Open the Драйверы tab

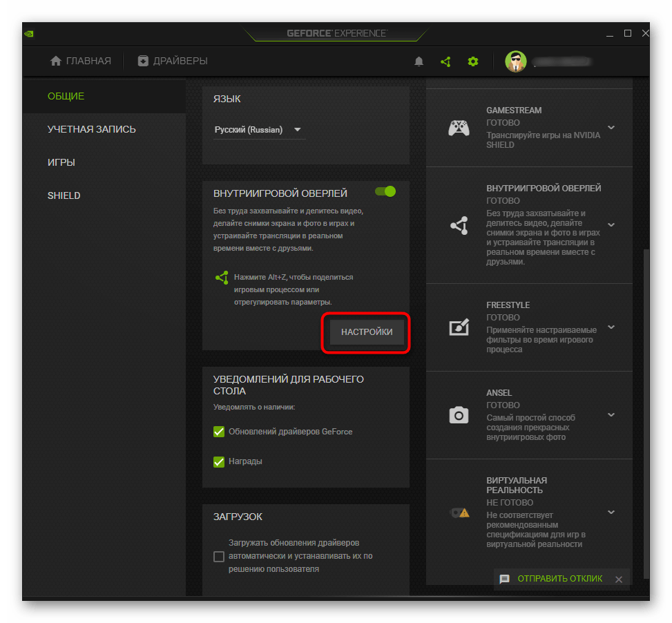pyautogui.click(x=172, y=61)
